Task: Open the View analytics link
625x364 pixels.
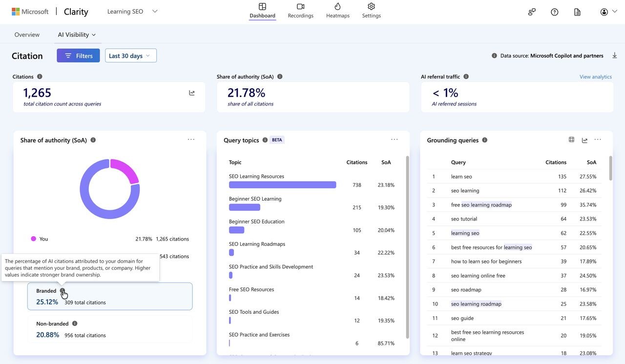Action: (595, 77)
